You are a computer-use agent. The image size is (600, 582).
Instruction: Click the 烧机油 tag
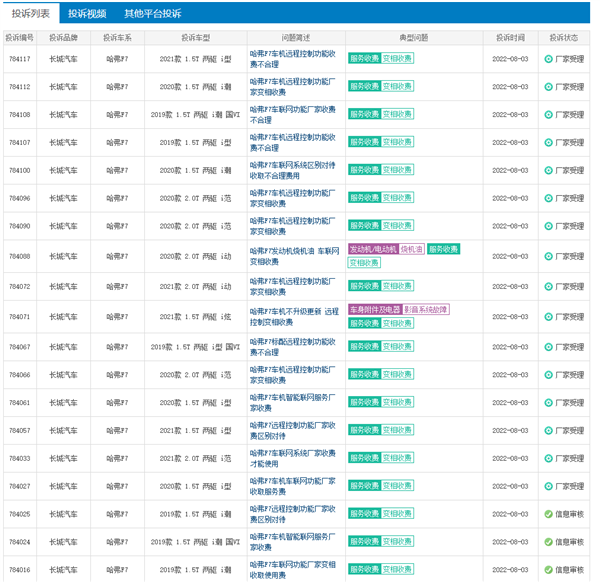tap(412, 248)
